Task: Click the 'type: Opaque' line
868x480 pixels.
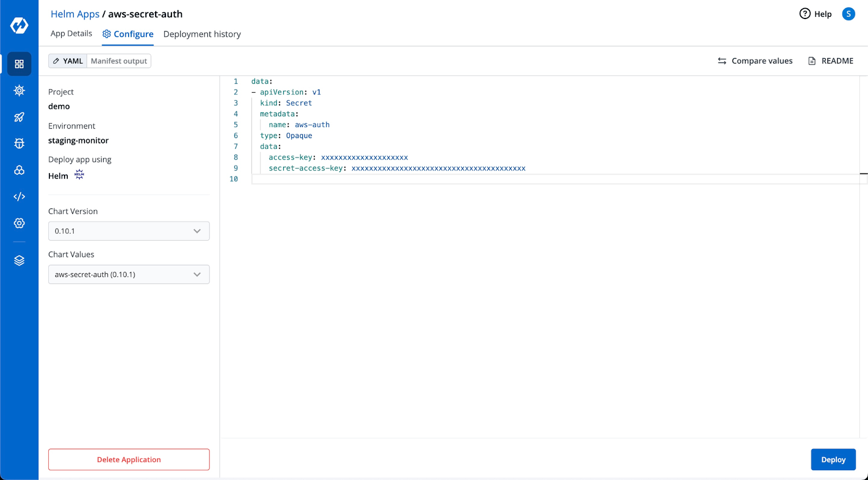Action: pos(286,136)
